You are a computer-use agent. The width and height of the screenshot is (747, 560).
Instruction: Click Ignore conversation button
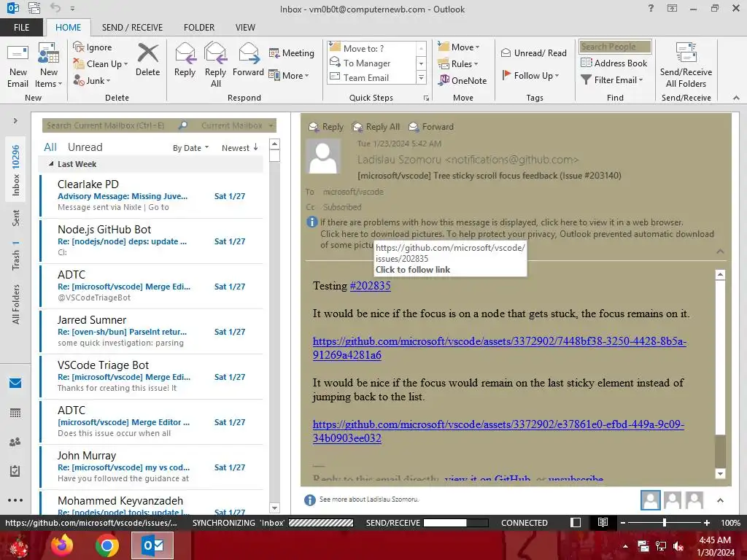click(93, 47)
